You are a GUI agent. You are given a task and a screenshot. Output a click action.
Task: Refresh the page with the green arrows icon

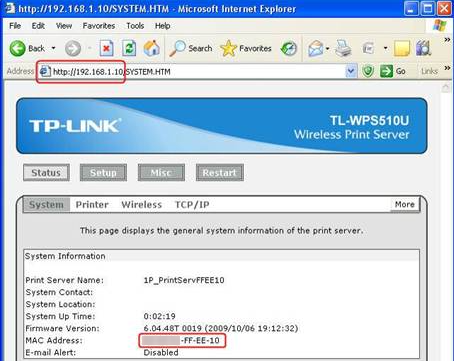point(129,49)
